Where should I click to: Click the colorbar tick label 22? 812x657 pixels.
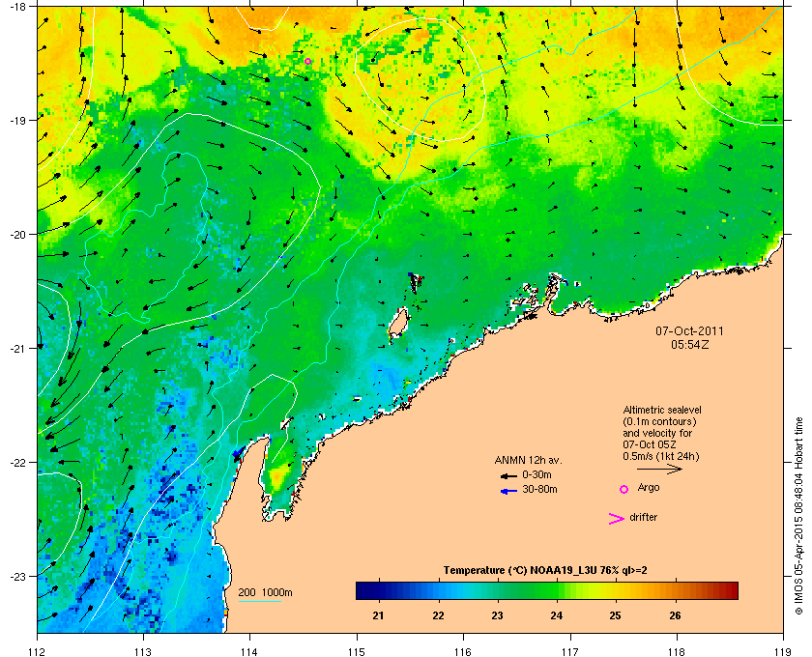click(x=438, y=615)
